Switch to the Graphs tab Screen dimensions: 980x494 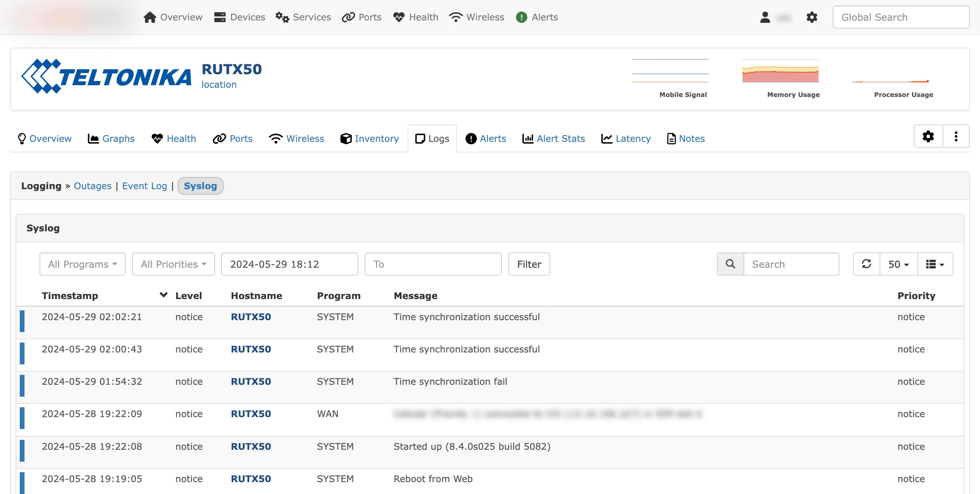111,138
